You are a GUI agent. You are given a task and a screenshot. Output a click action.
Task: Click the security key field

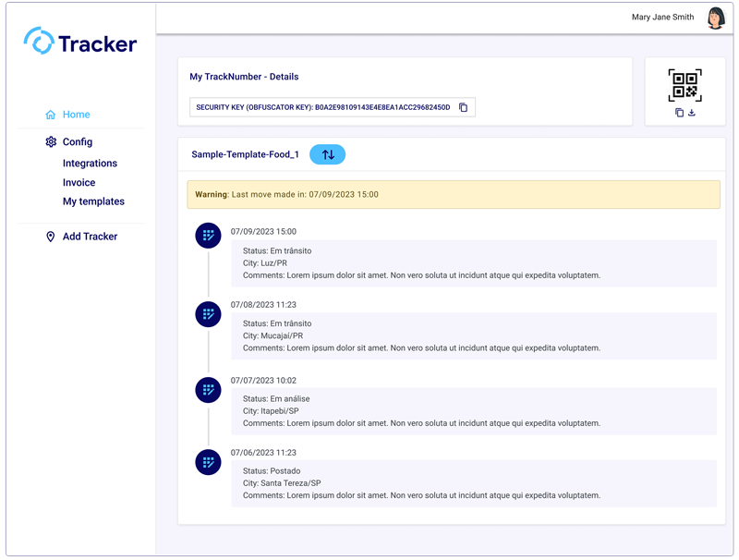coord(328,107)
